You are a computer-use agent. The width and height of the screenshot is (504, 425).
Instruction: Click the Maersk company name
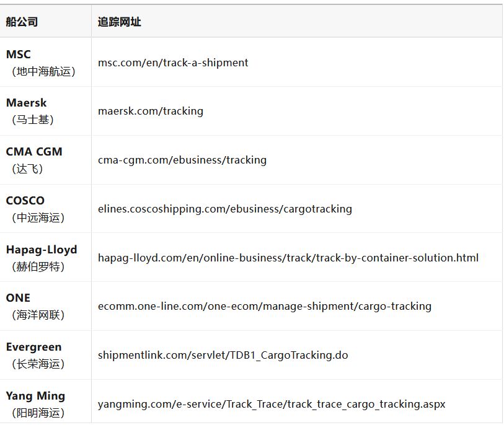[x=27, y=103]
